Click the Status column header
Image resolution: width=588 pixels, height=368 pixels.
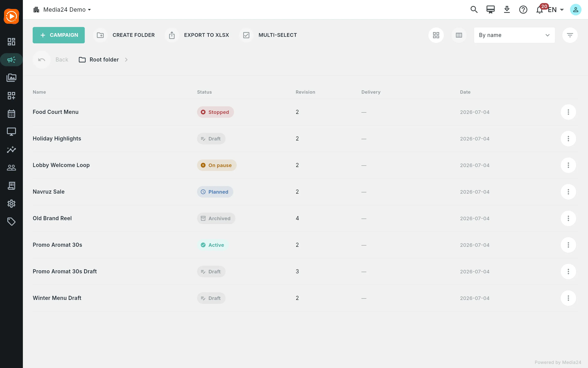coord(204,92)
